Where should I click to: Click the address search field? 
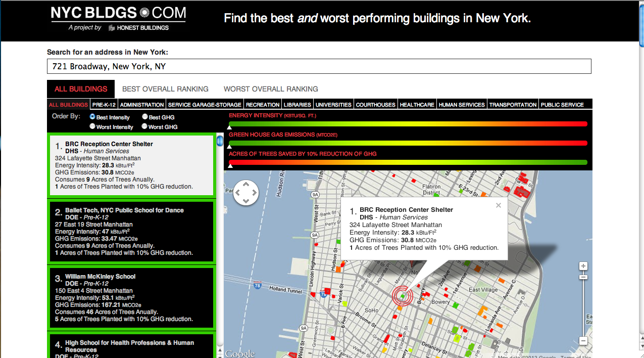click(319, 66)
